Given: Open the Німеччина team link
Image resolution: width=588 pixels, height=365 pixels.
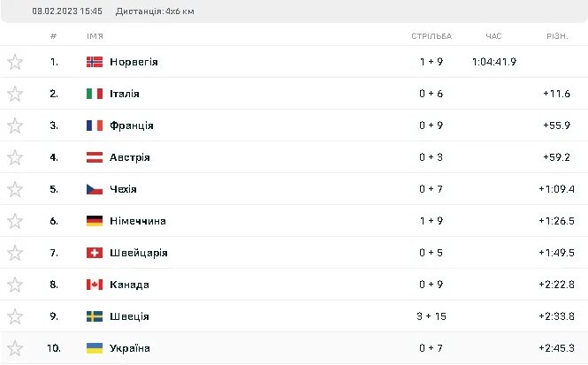Looking at the screenshot, I should tap(138, 221).
